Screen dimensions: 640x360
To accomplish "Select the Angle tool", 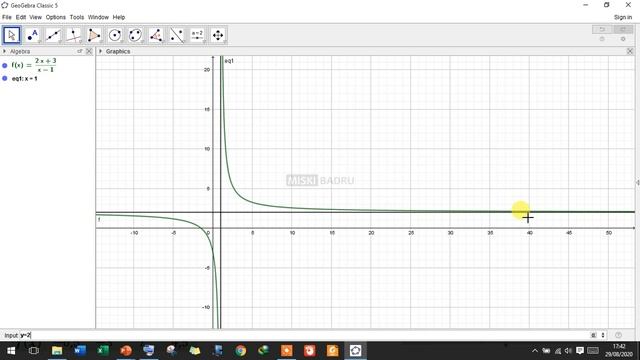I will [x=156, y=35].
